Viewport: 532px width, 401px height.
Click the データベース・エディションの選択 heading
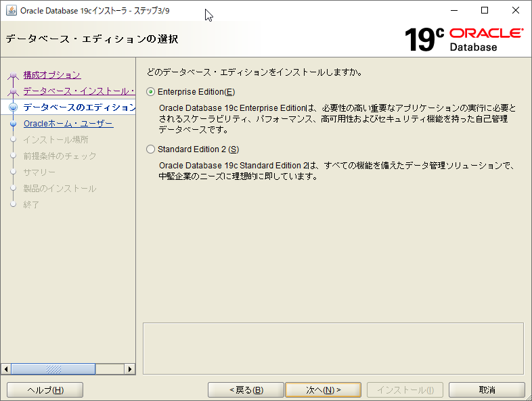click(92, 39)
